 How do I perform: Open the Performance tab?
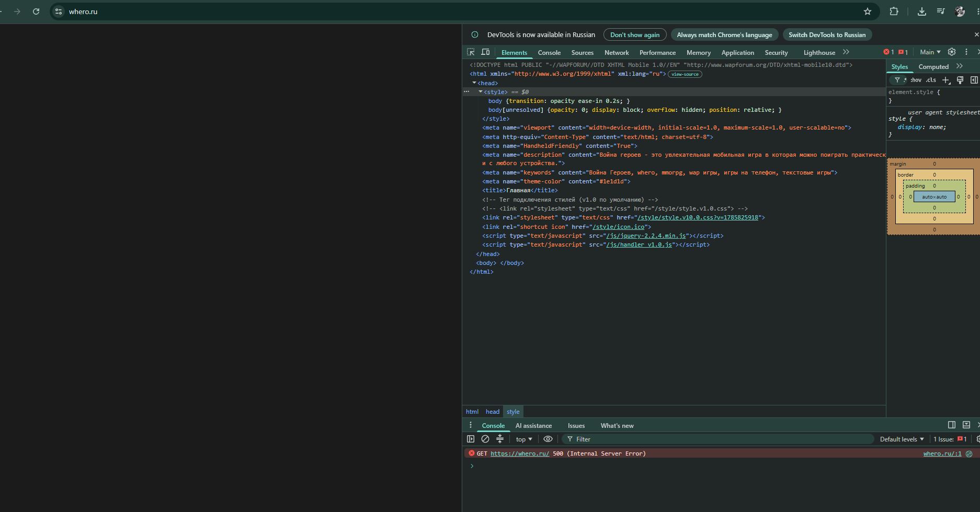[657, 52]
